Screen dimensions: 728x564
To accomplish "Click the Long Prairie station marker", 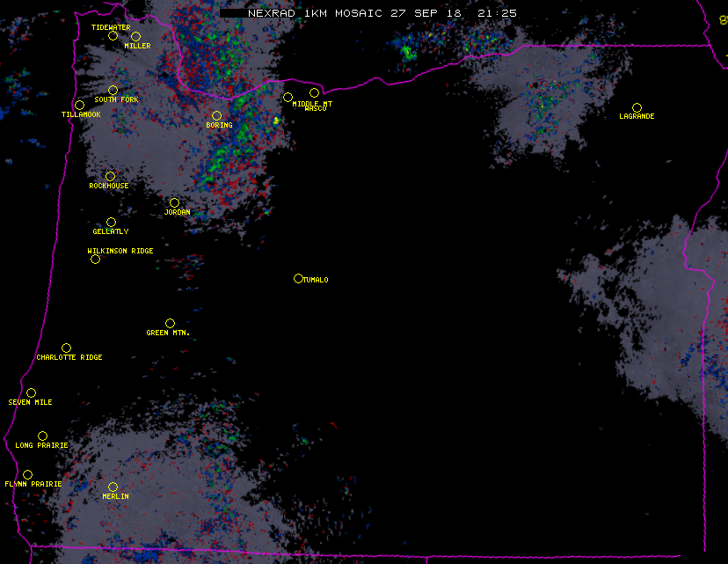I will tap(42, 436).
